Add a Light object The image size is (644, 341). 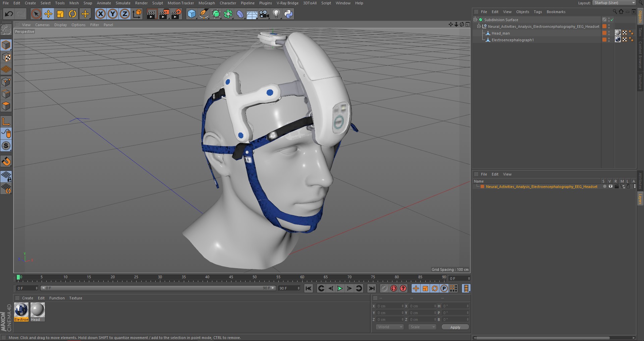pyautogui.click(x=276, y=14)
